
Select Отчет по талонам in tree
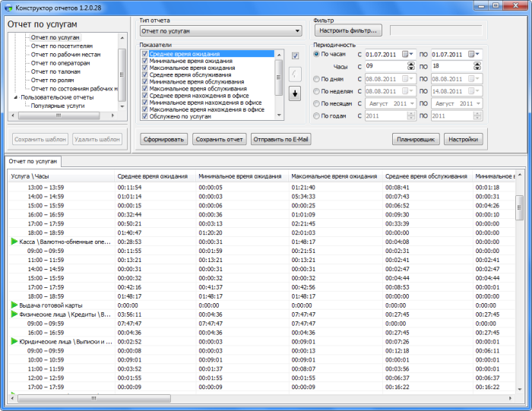click(x=55, y=71)
